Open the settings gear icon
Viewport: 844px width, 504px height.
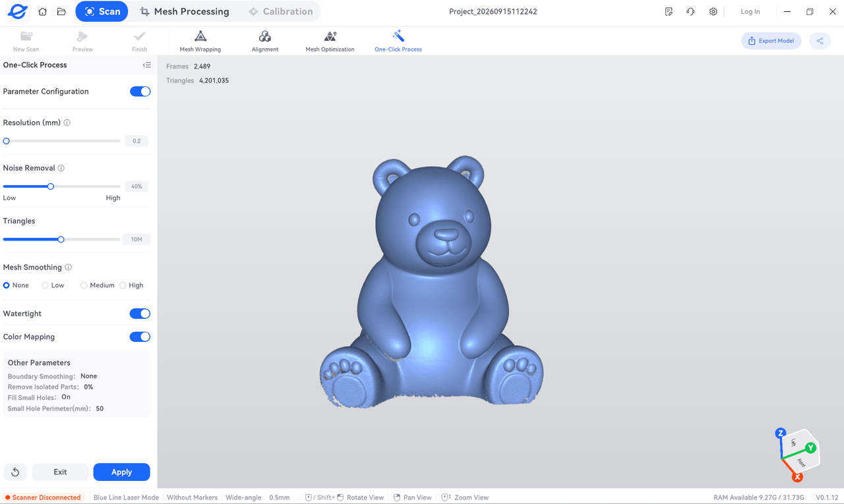[713, 12]
